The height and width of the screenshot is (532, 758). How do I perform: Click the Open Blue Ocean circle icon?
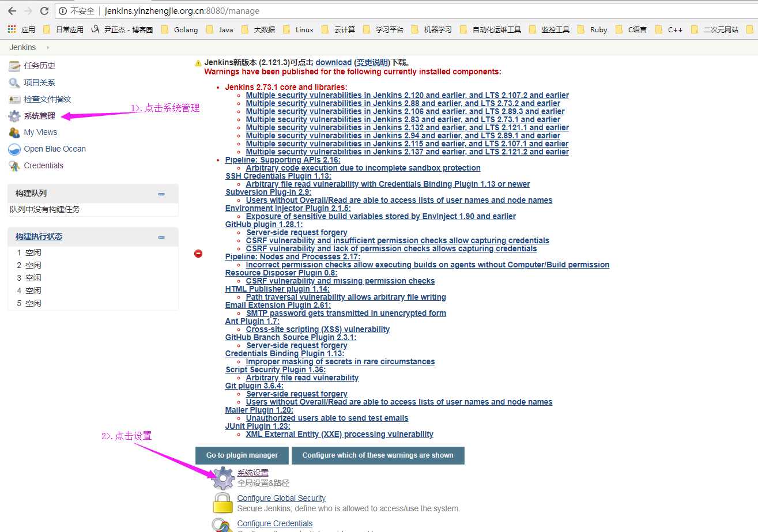(x=14, y=149)
